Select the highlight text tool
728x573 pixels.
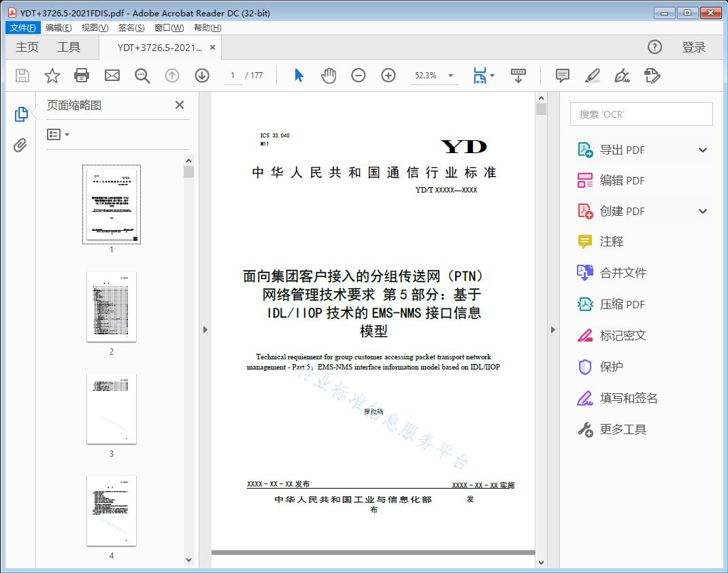tap(592, 76)
